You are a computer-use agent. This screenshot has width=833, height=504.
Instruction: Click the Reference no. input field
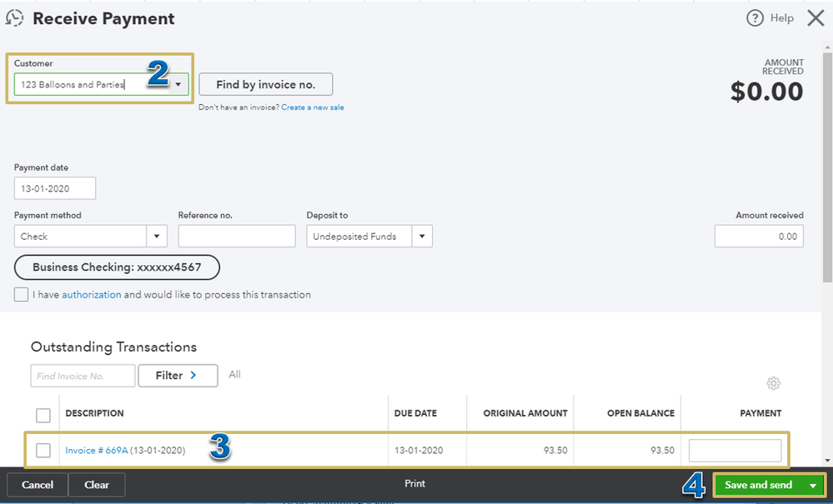237,237
